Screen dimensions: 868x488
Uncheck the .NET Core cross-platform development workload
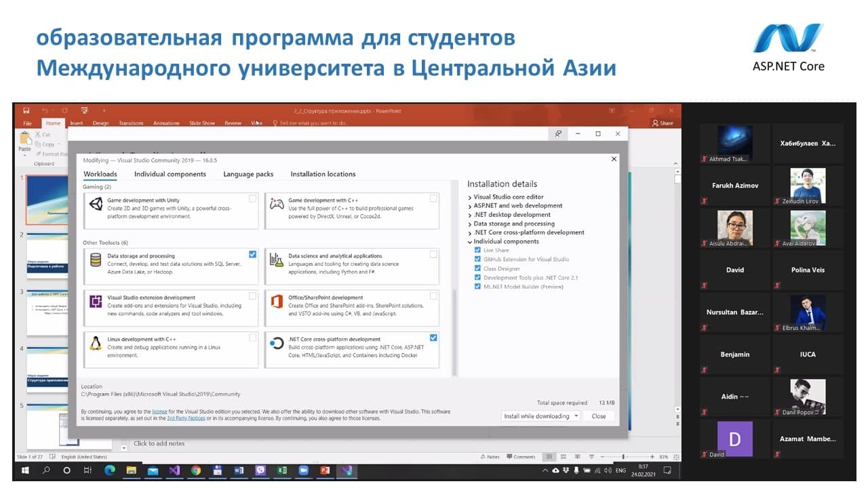click(433, 338)
